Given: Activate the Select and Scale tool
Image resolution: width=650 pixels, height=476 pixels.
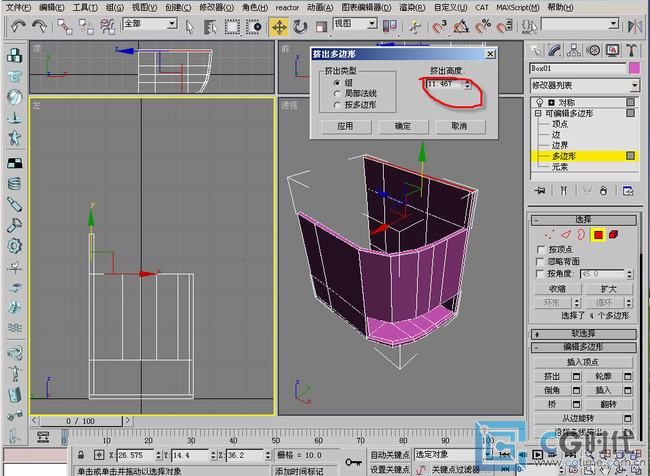Looking at the screenshot, I should [321, 27].
